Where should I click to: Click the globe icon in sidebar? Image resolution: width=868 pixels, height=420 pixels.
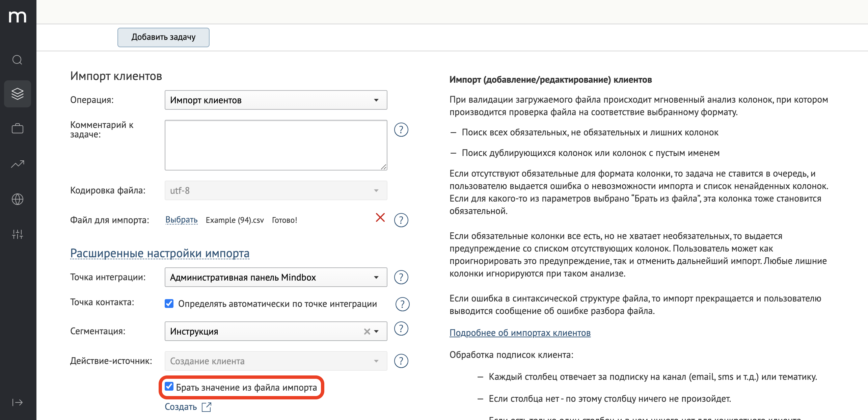[18, 199]
